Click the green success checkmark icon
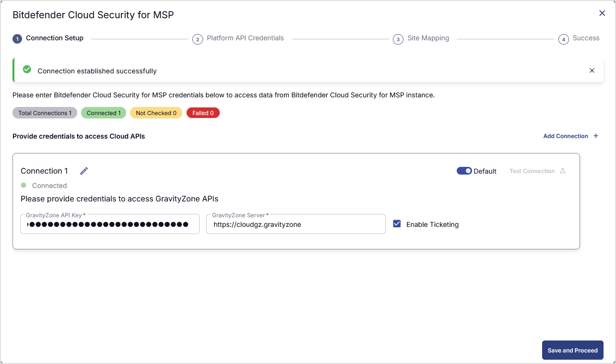 click(x=27, y=70)
